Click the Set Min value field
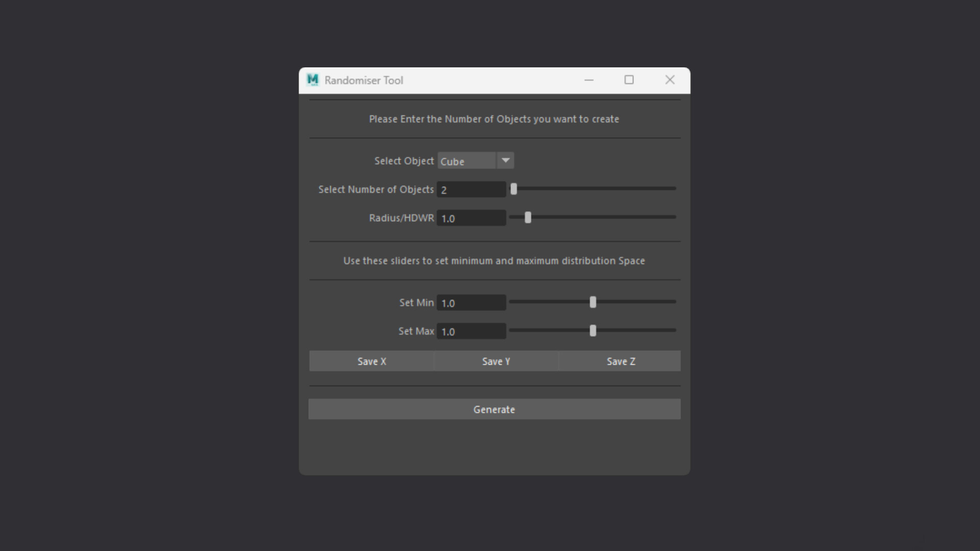The height and width of the screenshot is (551, 980). [471, 303]
